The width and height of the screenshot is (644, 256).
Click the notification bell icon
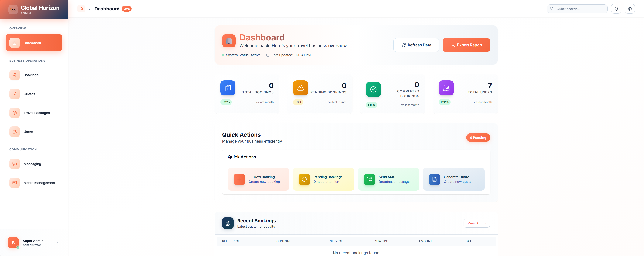click(x=616, y=9)
